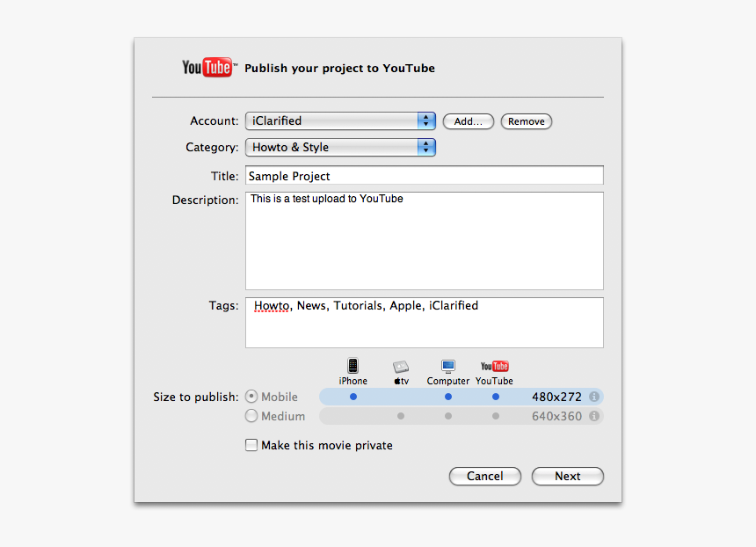Viewport: 756px width, 547px height.
Task: Click the info icon for Mobile size
Action: tap(593, 397)
